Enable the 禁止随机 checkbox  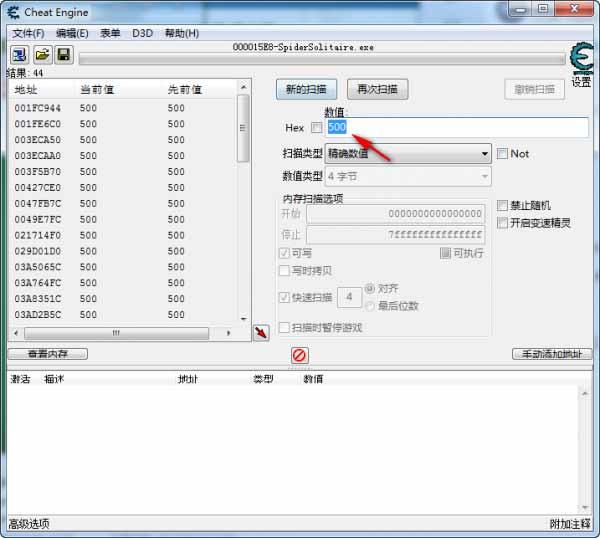point(503,206)
